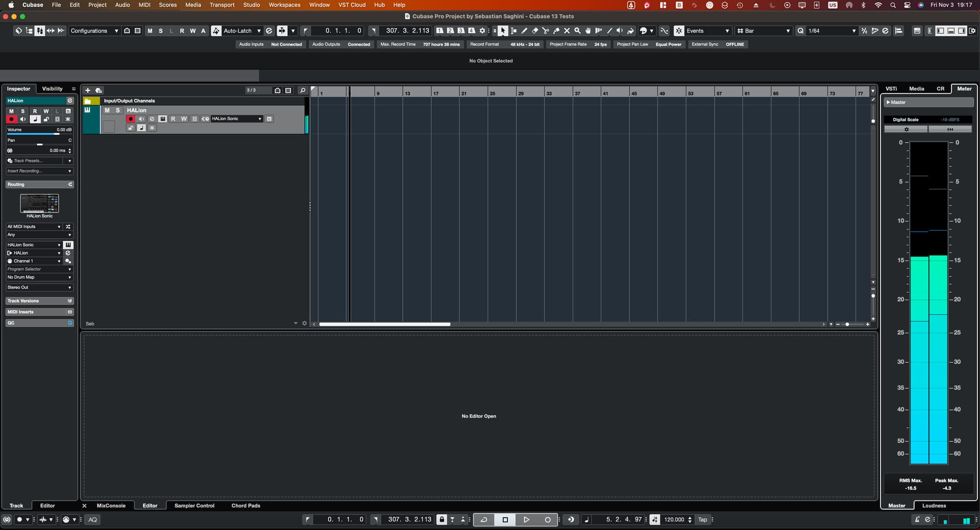This screenshot has width=980, height=530.
Task: Click the Quantize Q icon
Action: point(800,31)
